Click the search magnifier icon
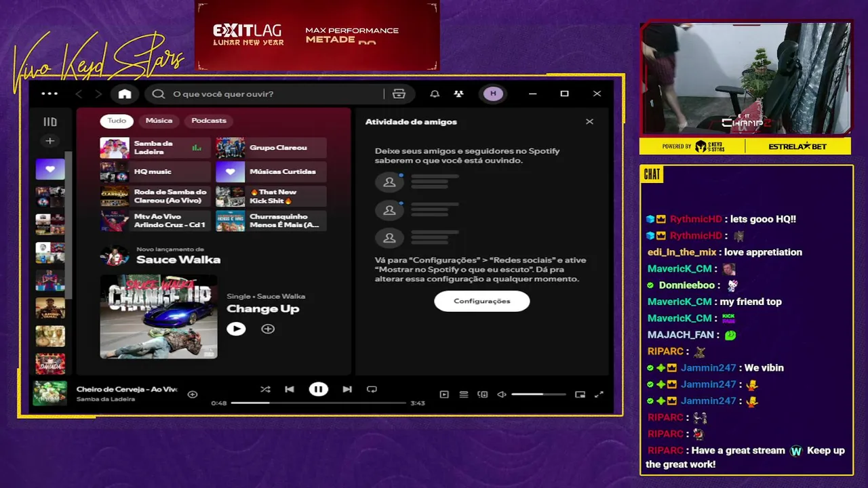Viewport: 868px width, 488px height. point(159,94)
